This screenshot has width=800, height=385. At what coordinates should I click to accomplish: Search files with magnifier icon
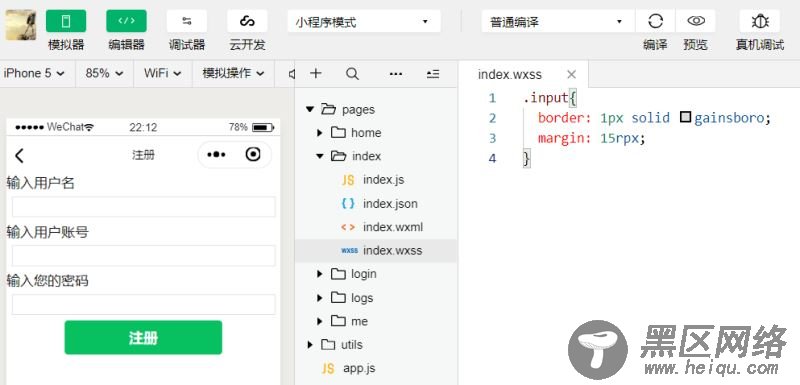tap(352, 73)
